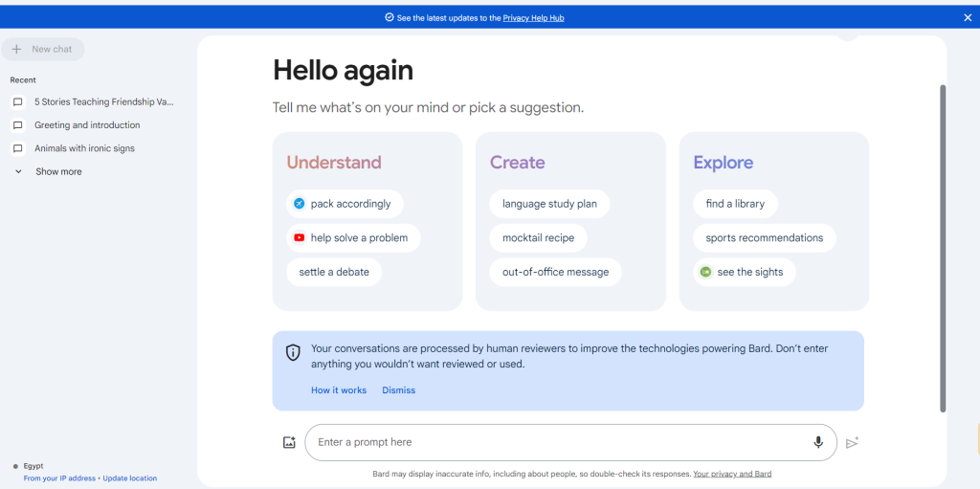The width and height of the screenshot is (980, 489).
Task: Close the blue privacy updates banner
Action: pyautogui.click(x=968, y=17)
